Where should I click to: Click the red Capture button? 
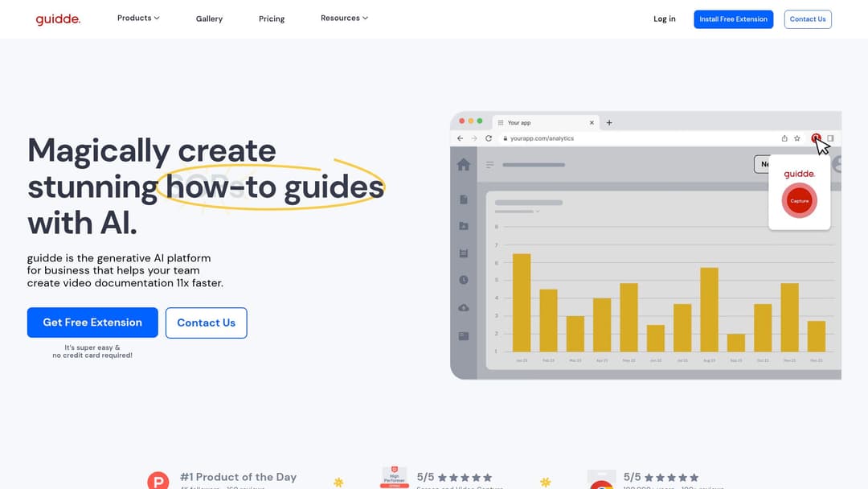pos(800,200)
